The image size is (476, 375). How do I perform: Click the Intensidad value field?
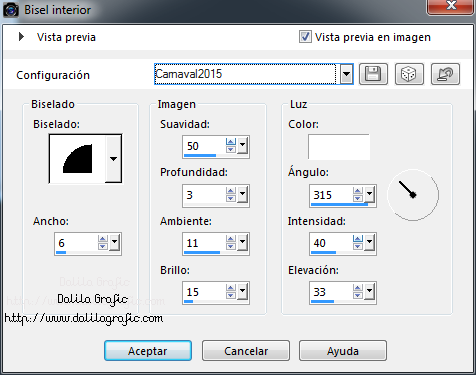(x=331, y=243)
